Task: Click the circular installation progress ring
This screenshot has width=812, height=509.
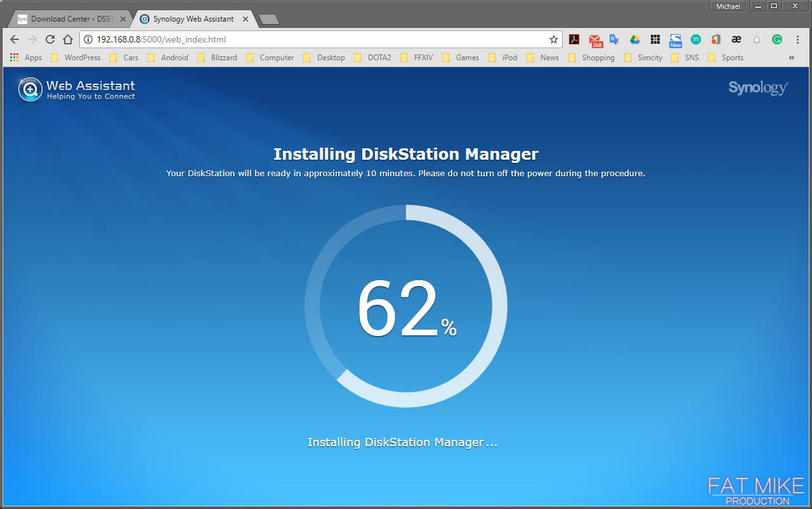Action: [x=406, y=306]
